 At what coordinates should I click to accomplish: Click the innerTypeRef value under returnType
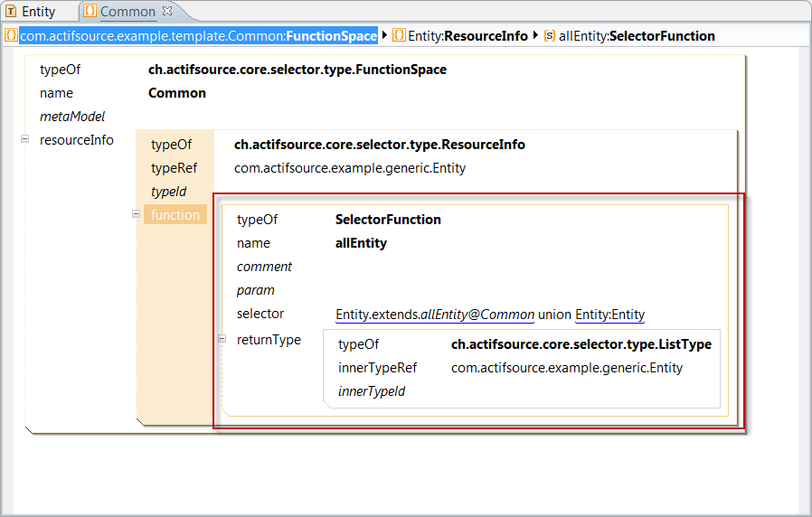click(566, 368)
